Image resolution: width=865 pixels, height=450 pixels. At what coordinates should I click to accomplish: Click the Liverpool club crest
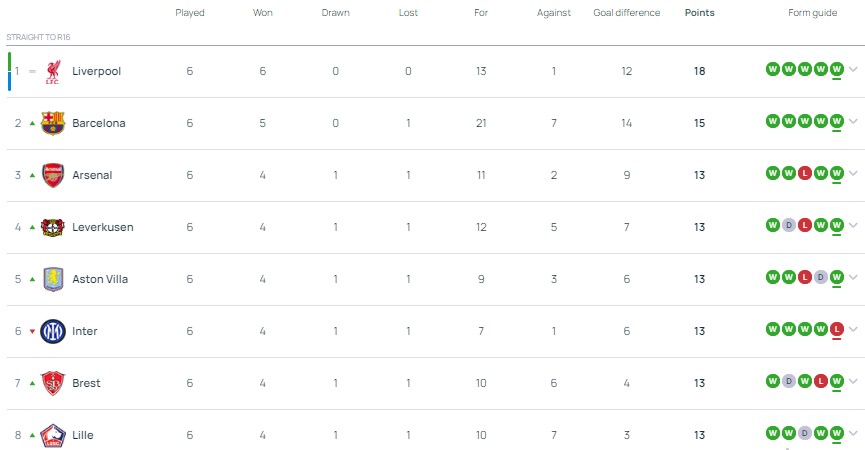(x=53, y=71)
